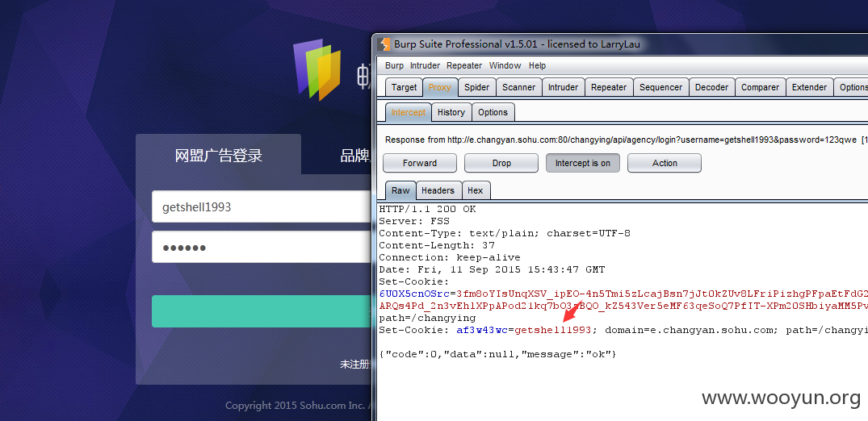
Task: Select the Raw view tab
Action: tap(400, 190)
